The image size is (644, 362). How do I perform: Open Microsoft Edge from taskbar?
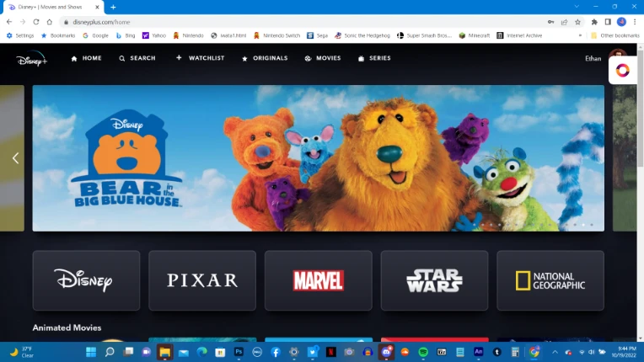[x=201, y=352]
